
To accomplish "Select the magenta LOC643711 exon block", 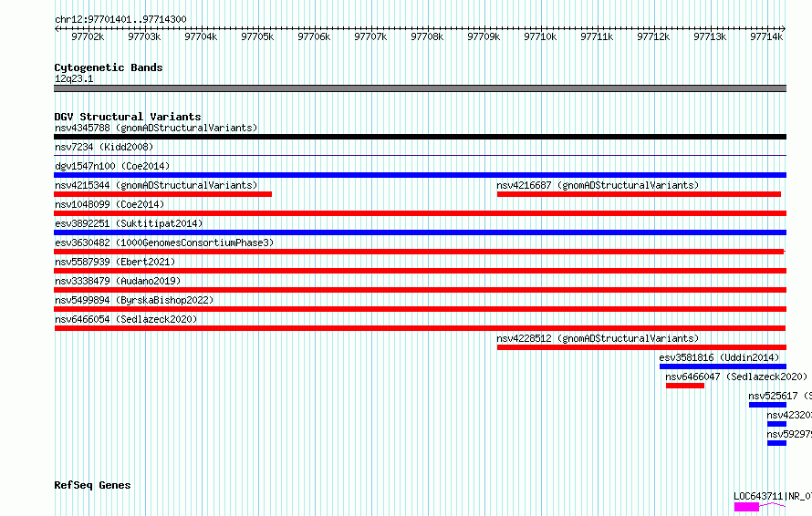I will (746, 507).
